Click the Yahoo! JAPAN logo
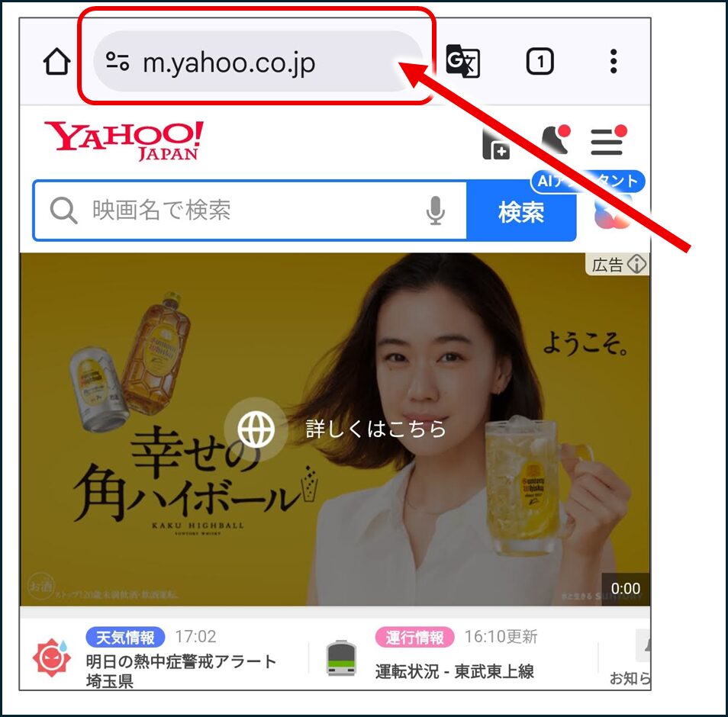The width and height of the screenshot is (728, 717). tap(124, 140)
